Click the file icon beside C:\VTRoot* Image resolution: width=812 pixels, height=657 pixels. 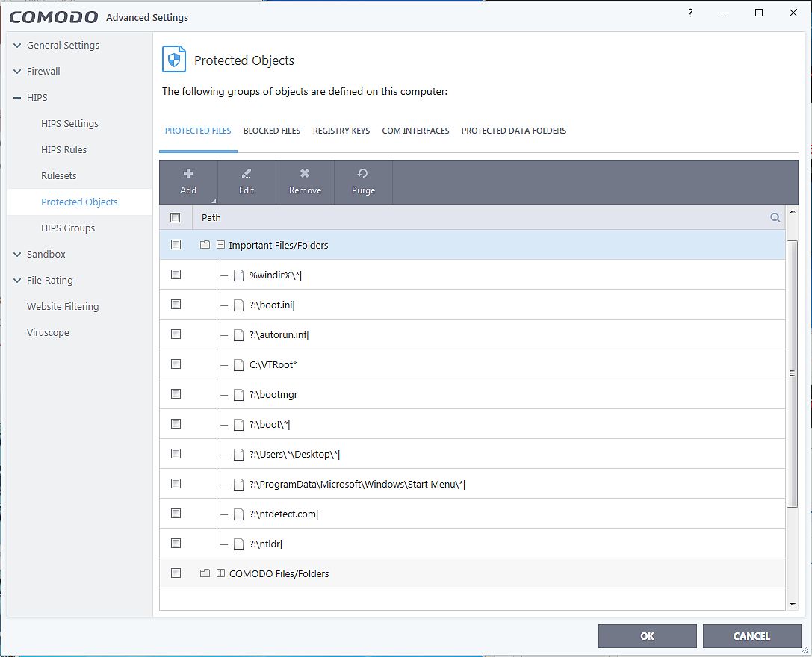[239, 365]
